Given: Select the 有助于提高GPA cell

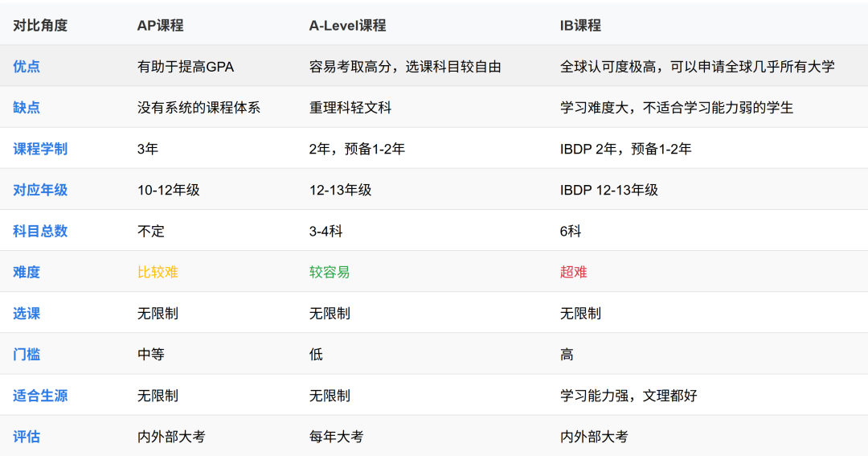Looking at the screenshot, I should tap(186, 67).
